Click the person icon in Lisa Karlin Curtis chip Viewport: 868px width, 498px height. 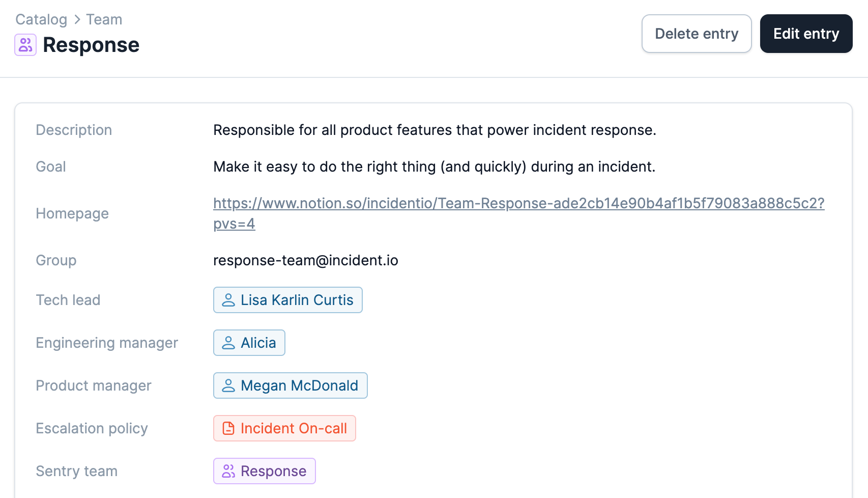coord(228,300)
